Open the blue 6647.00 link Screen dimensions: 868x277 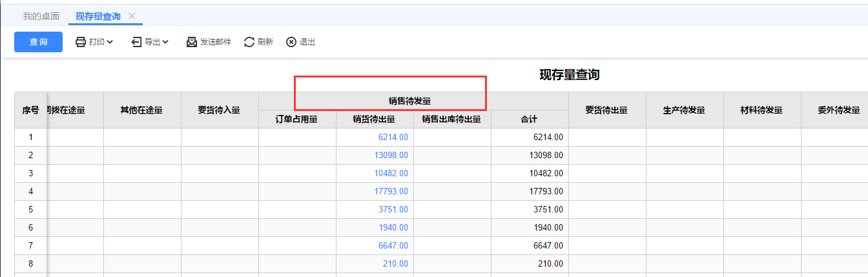[x=393, y=246]
